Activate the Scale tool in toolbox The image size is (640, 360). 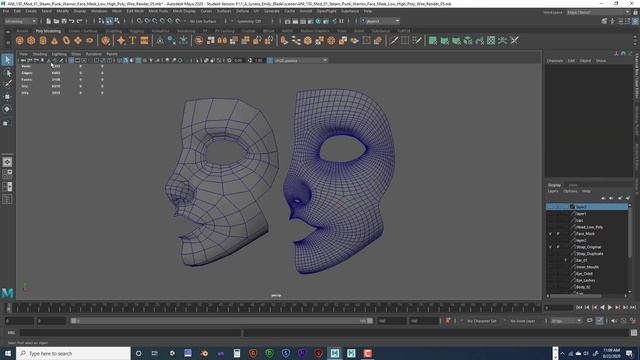(7, 123)
